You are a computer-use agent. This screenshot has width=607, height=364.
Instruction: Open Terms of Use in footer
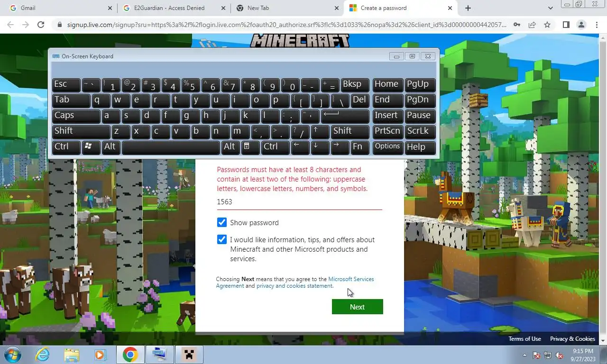click(524, 339)
